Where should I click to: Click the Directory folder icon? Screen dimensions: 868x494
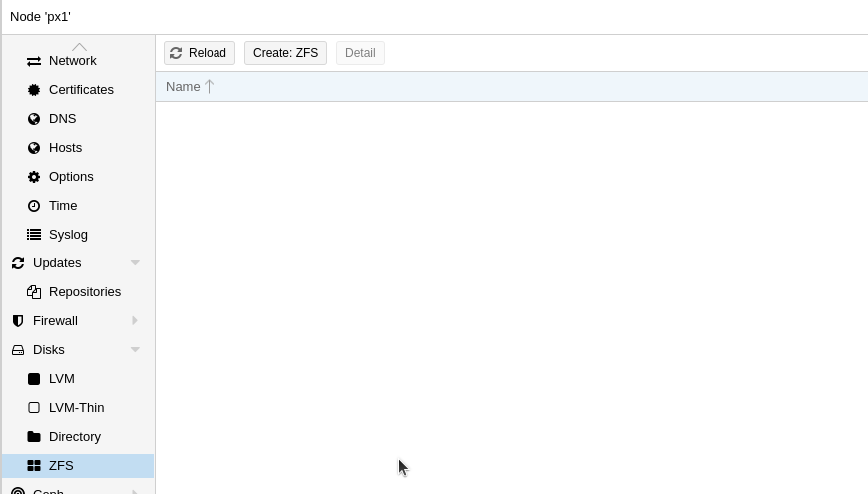pyautogui.click(x=34, y=436)
